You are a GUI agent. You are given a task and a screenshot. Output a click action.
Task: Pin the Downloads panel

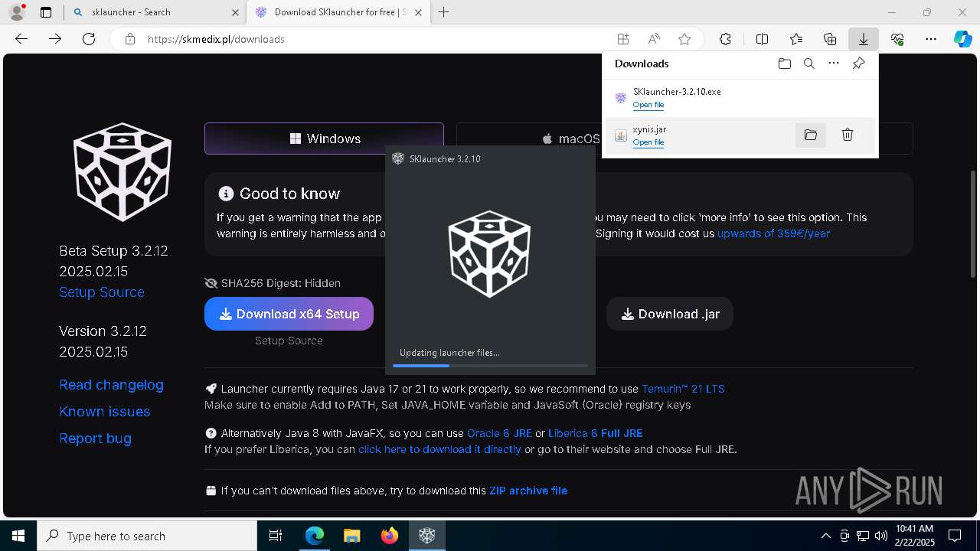tap(858, 64)
